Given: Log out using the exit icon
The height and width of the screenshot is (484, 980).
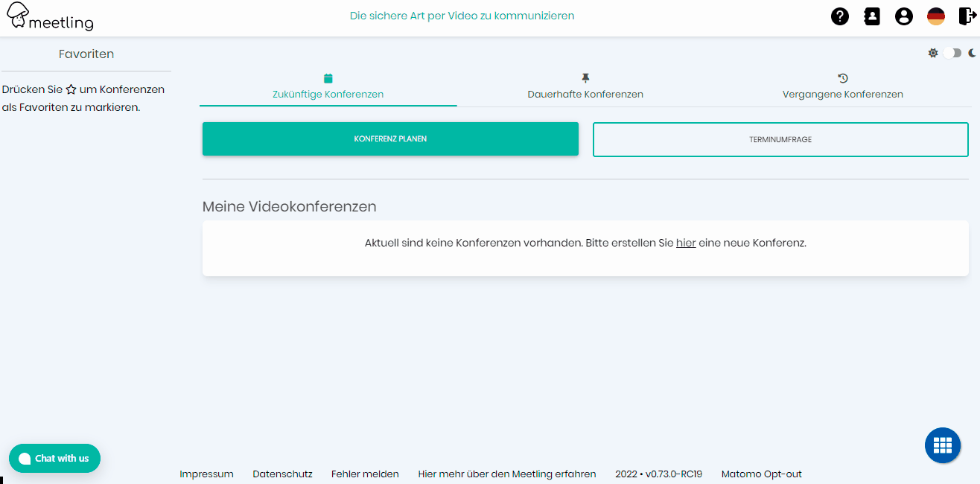Looking at the screenshot, I should (966, 16).
